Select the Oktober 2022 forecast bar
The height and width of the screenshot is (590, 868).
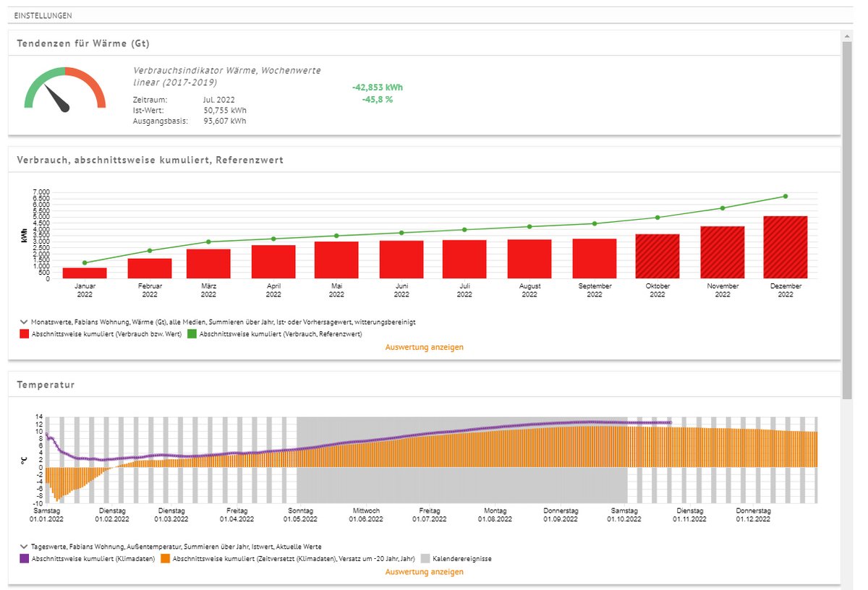click(x=658, y=257)
